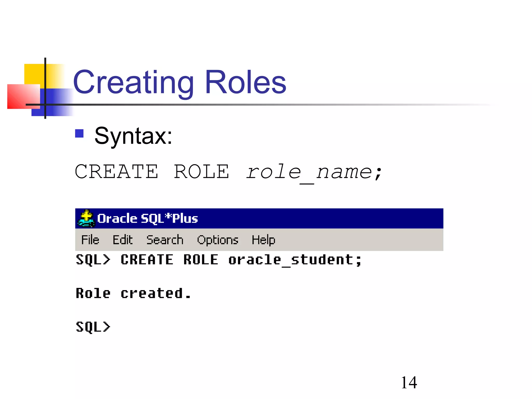Open the File menu
The height and width of the screenshot is (399, 532).
click(x=90, y=240)
